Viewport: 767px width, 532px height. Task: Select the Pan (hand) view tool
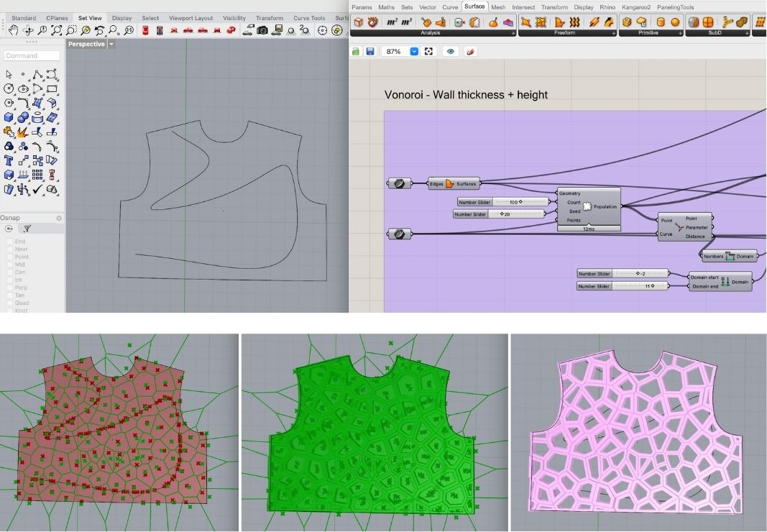click(x=12, y=30)
